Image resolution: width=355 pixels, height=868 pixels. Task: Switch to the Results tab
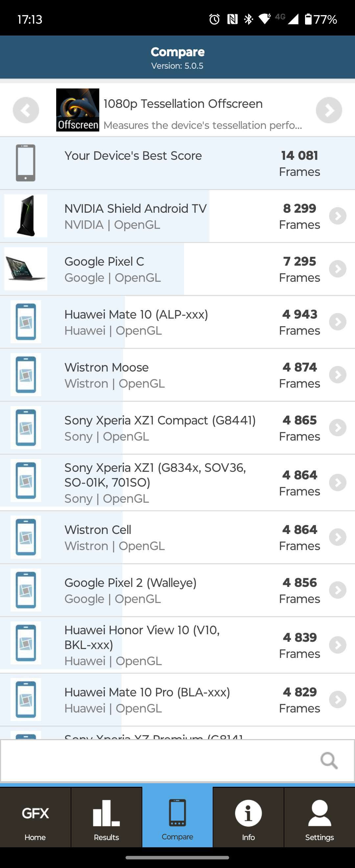[106, 819]
